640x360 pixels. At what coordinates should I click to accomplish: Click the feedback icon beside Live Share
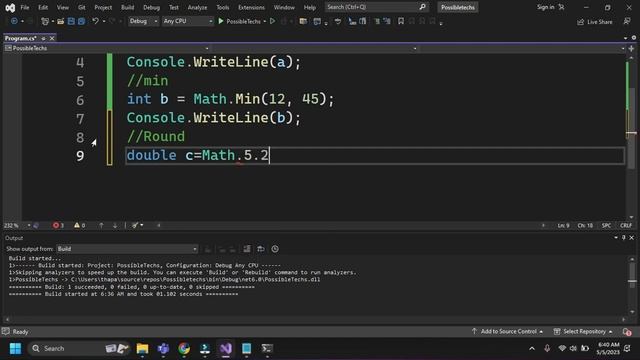click(x=627, y=21)
